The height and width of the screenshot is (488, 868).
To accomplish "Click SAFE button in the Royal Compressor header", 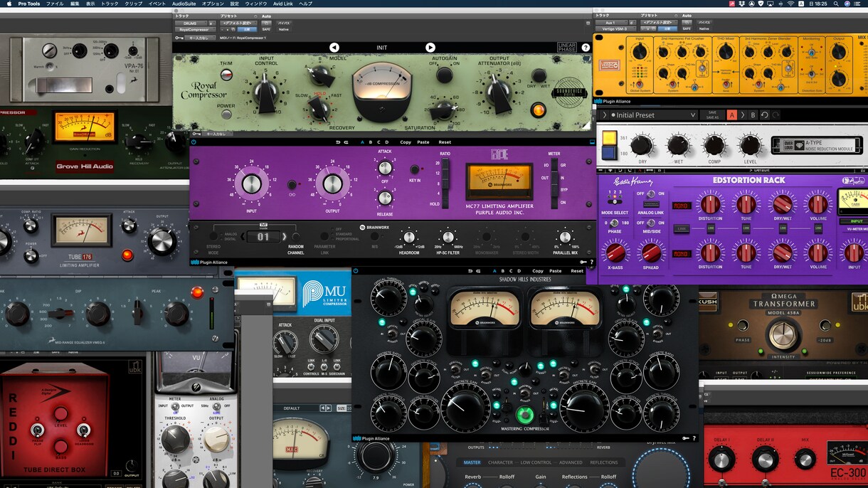I will (x=266, y=29).
